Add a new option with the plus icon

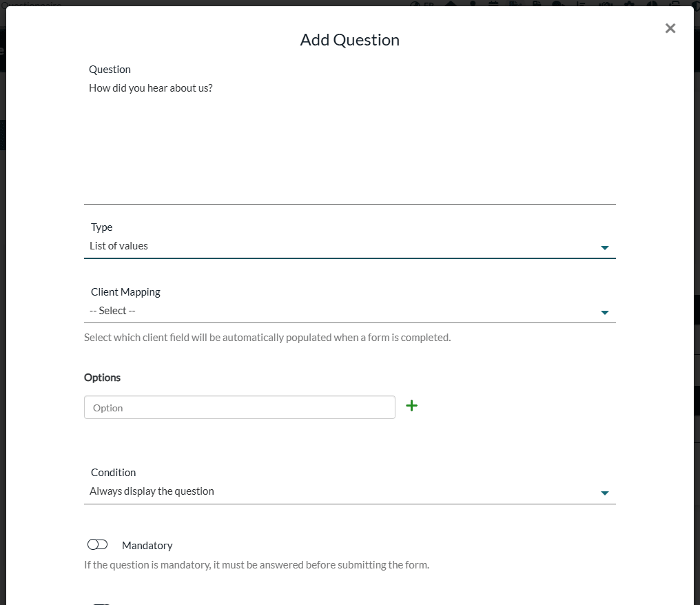click(411, 406)
